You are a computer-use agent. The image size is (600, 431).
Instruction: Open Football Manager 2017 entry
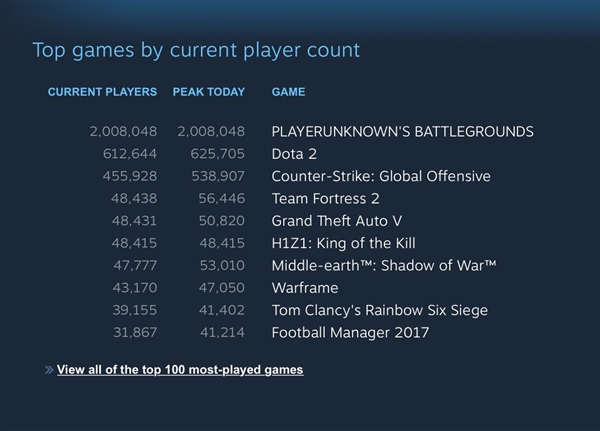[x=350, y=333]
